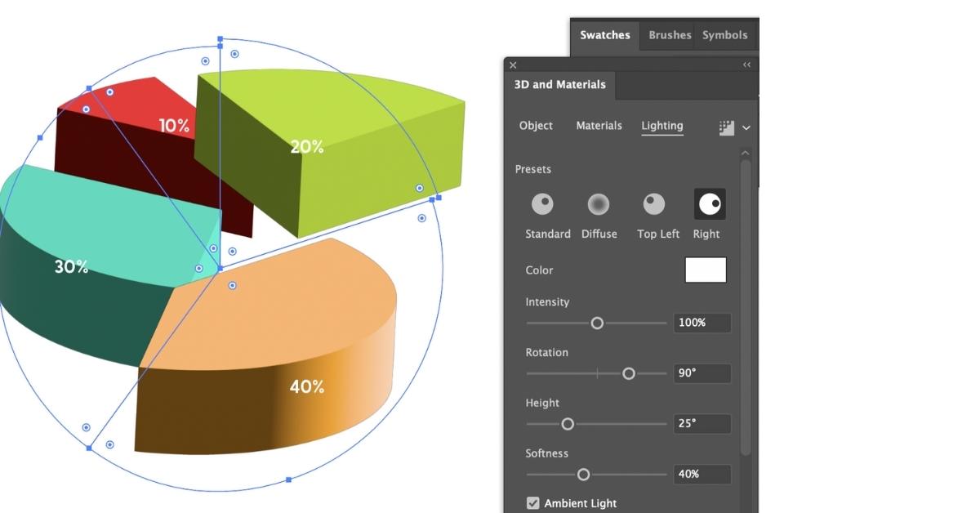
Task: Click the Rotation slider handle
Action: click(x=629, y=374)
